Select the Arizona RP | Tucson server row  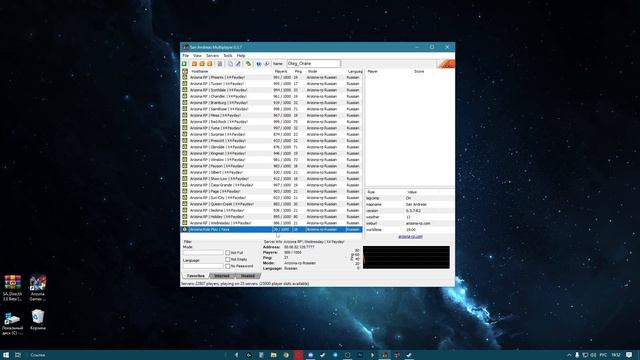pyautogui.click(x=271, y=84)
